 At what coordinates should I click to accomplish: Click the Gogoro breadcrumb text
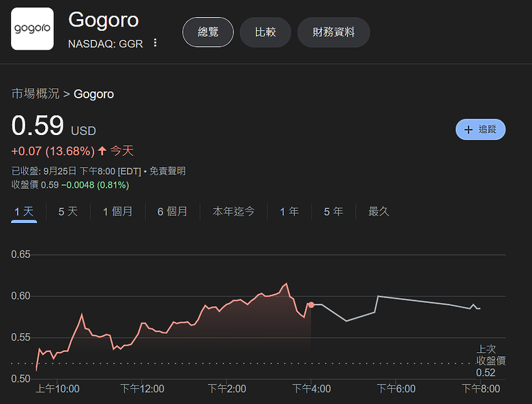pos(93,94)
